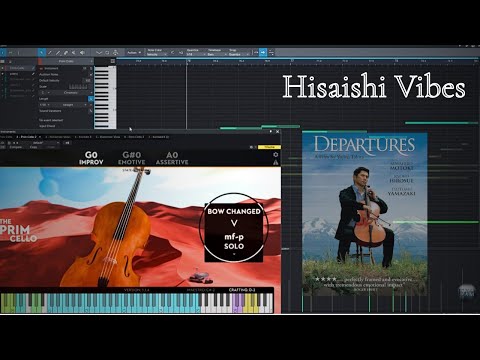This screenshot has width=480, height=360.
Task: Click the step record icon in toolbar
Action: pyautogui.click(x=115, y=52)
